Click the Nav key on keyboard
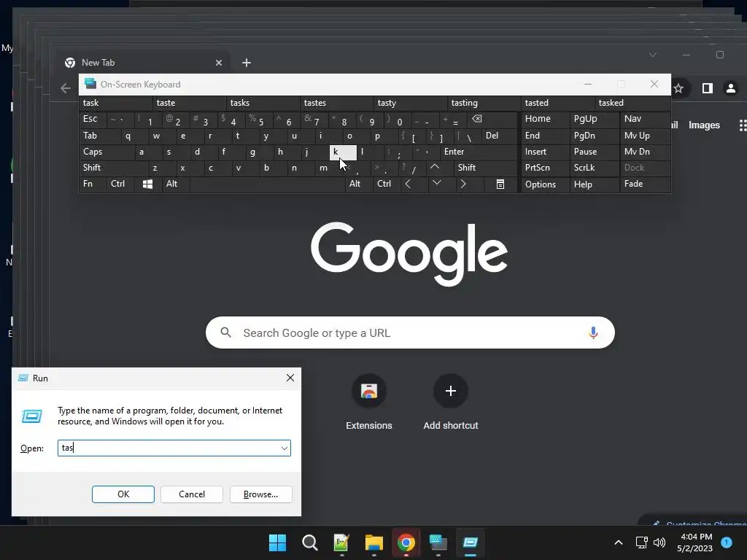This screenshot has width=747, height=560. pyautogui.click(x=645, y=119)
